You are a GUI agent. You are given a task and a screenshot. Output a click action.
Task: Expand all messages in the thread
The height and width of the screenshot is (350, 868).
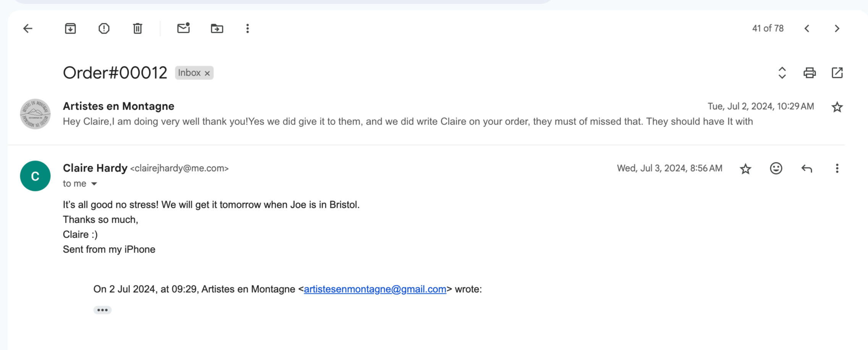(x=782, y=73)
